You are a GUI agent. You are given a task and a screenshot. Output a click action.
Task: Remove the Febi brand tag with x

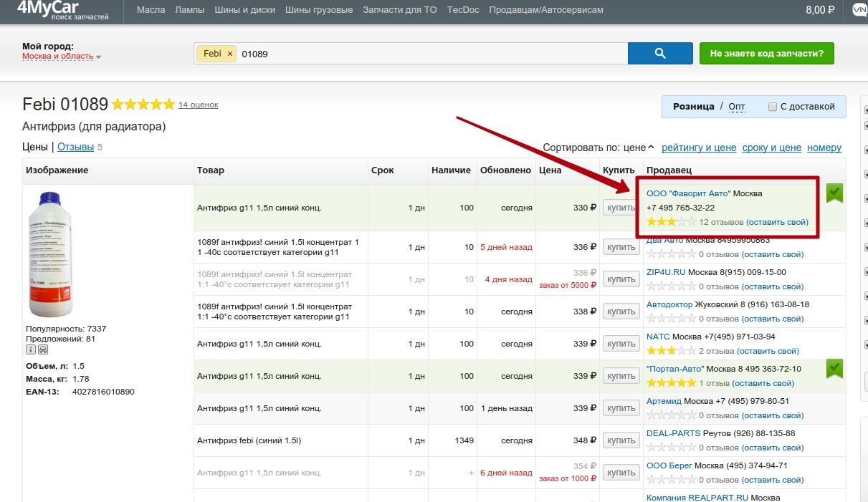tap(230, 54)
